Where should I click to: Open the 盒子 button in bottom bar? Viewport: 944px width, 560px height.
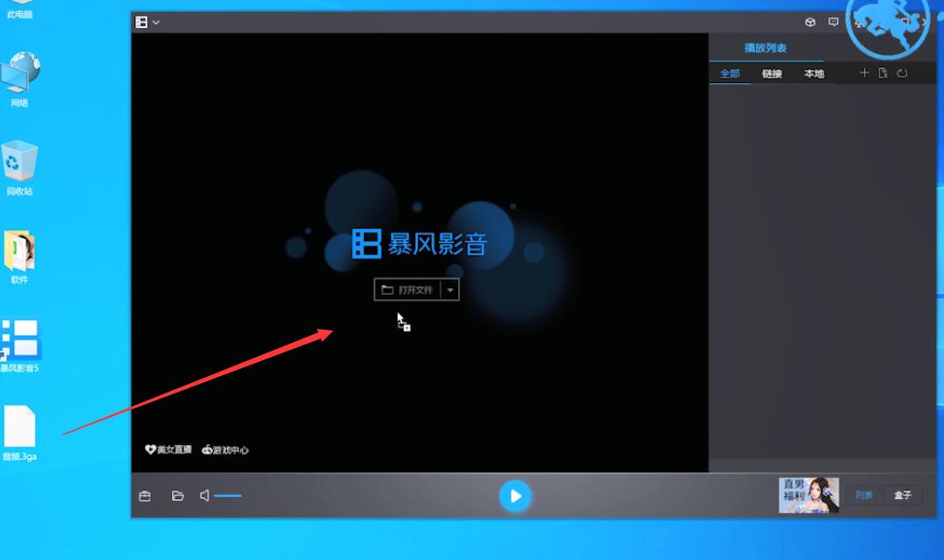(902, 495)
